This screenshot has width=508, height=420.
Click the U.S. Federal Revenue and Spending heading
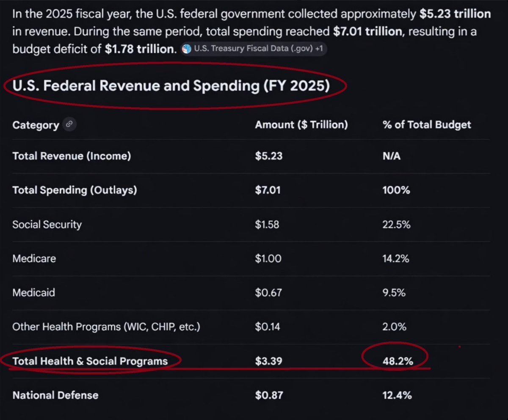coord(171,86)
